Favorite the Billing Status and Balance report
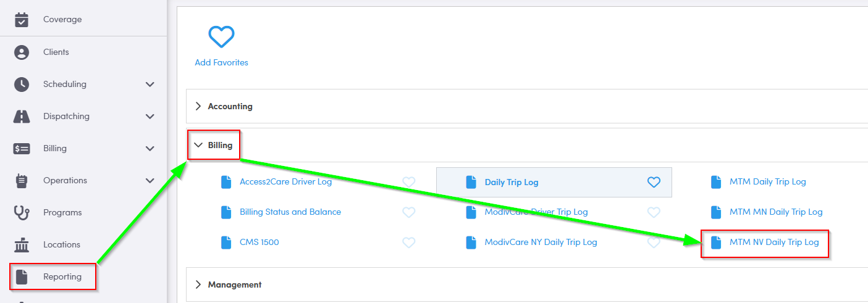This screenshot has height=303, width=868. [408, 212]
